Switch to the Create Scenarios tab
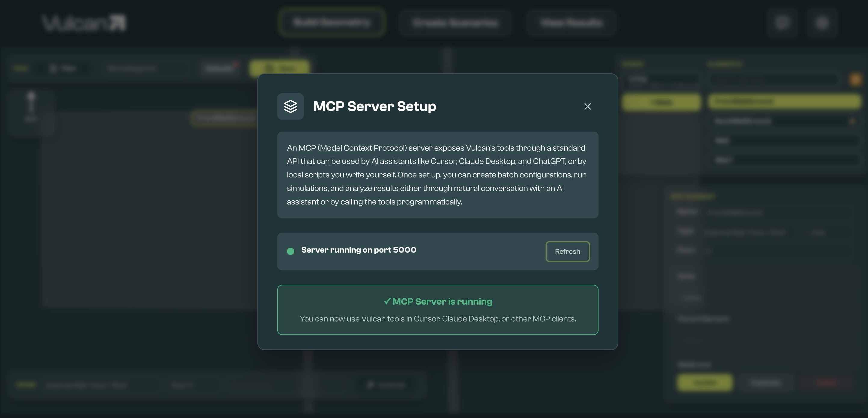Image resolution: width=868 pixels, height=418 pixels. click(x=455, y=23)
